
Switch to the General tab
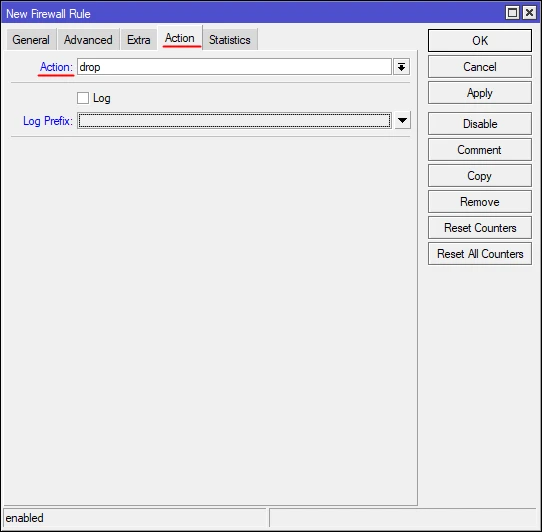coord(31,40)
